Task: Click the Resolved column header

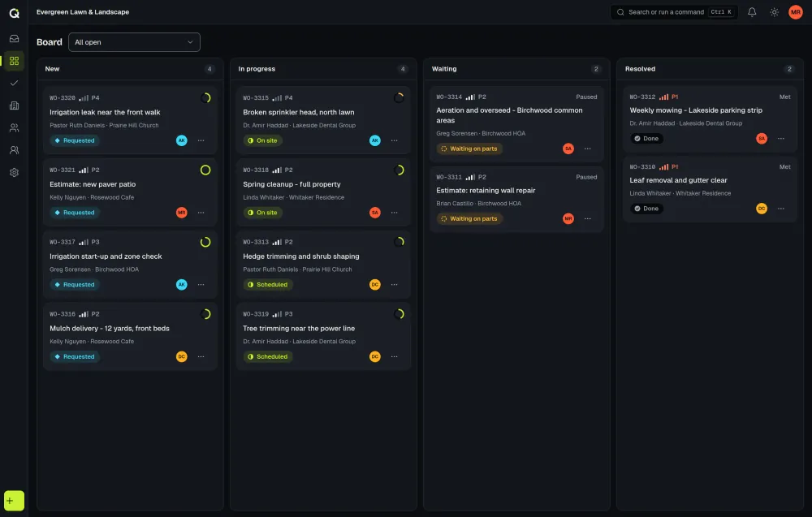Action: click(710, 69)
